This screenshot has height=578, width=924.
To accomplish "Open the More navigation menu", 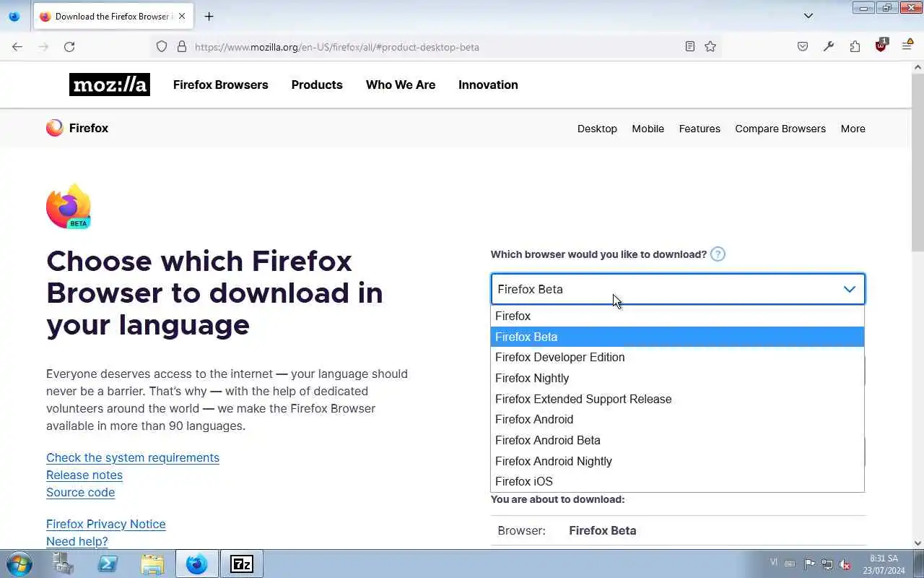I will pyautogui.click(x=853, y=129).
